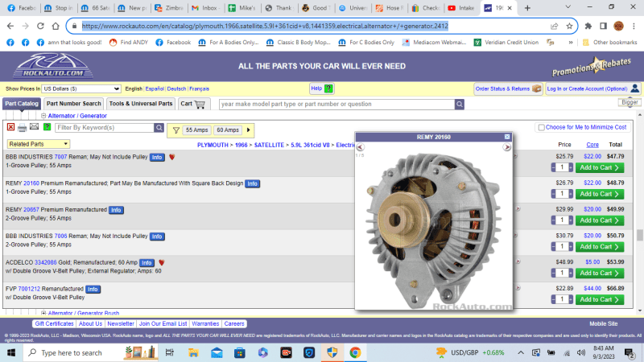This screenshot has height=362, width=644.
Task: Click the email envelope icon in parts toolbar
Action: click(34, 127)
